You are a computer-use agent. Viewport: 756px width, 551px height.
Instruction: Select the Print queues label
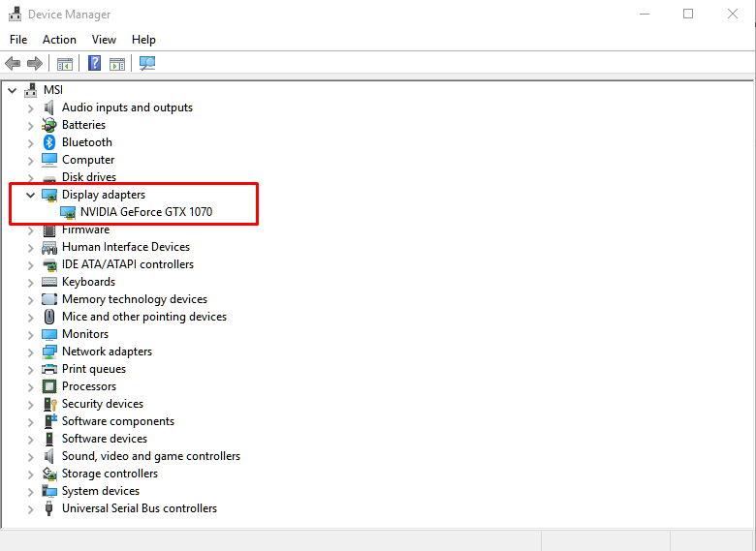pyautogui.click(x=94, y=369)
